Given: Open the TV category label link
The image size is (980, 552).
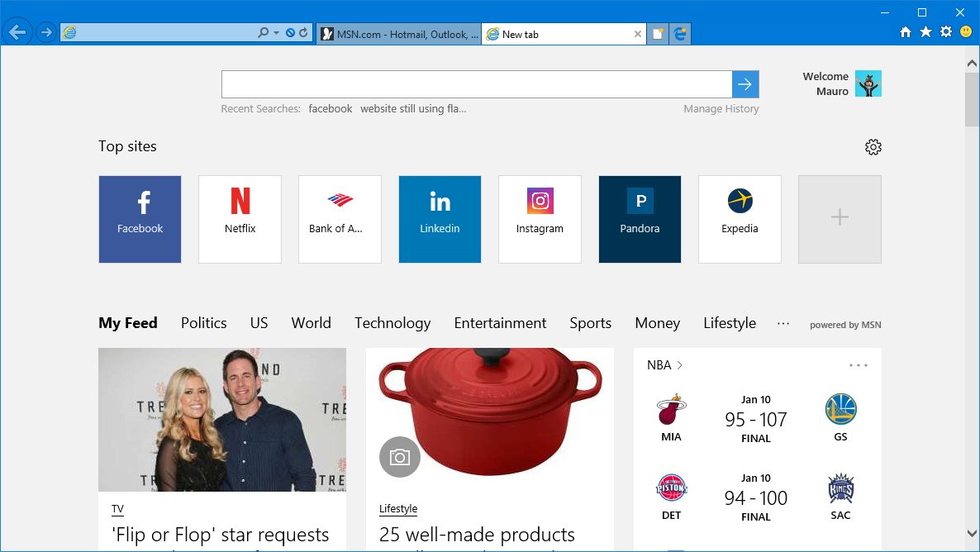Looking at the screenshot, I should coord(117,509).
